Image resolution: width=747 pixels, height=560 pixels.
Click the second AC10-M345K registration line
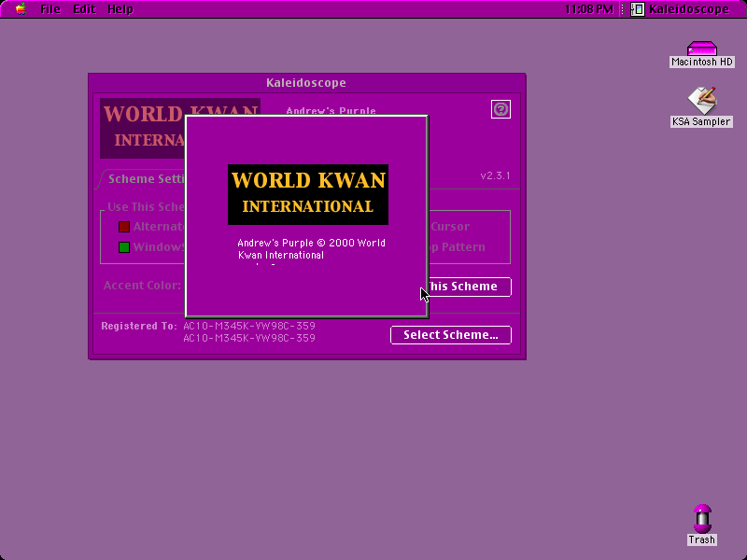249,338
